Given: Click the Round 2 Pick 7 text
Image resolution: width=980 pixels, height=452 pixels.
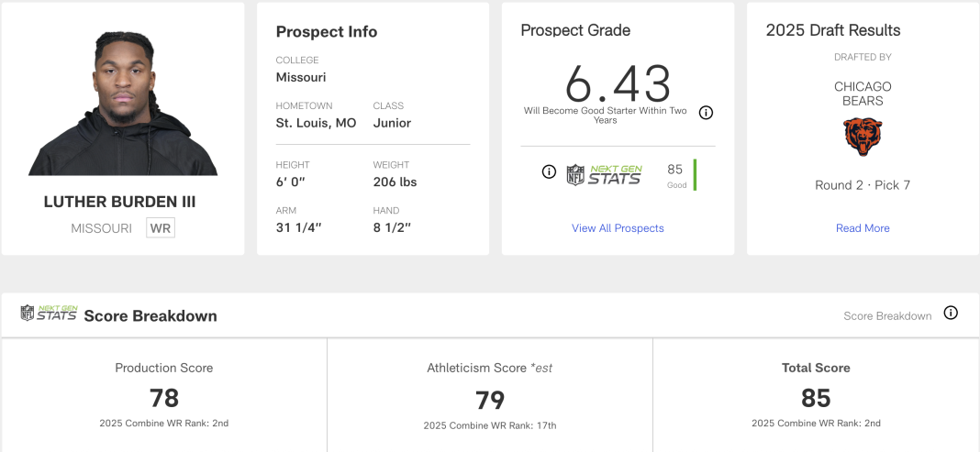Looking at the screenshot, I should 863,185.
